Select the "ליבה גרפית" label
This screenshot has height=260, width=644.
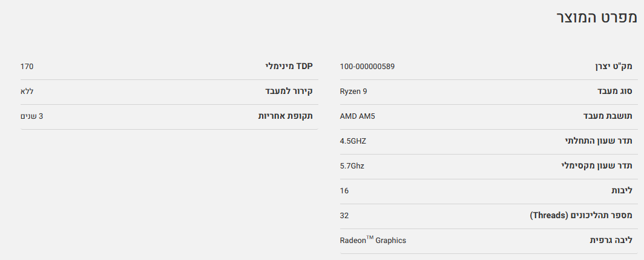611,240
